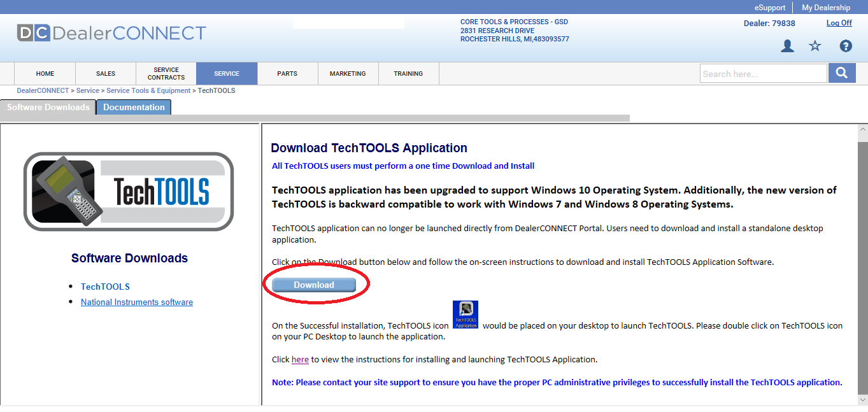Click the Log Off link
Screen dimensions: 868x412
click(839, 22)
